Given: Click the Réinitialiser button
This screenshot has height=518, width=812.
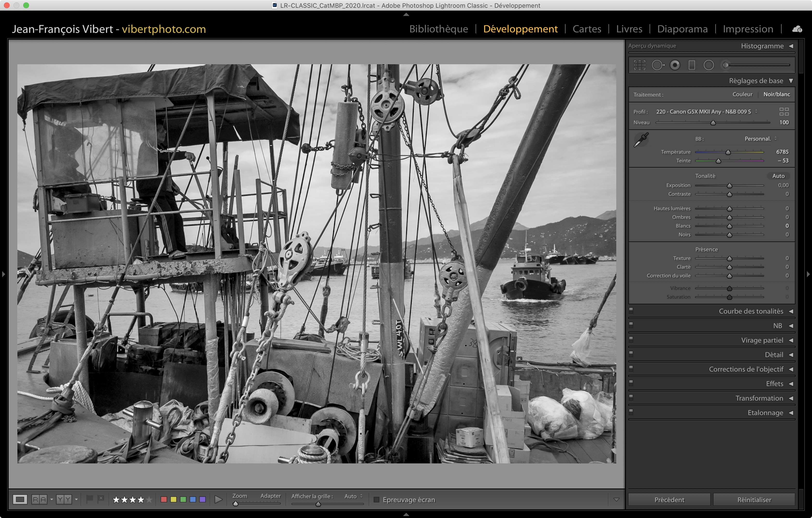Looking at the screenshot, I should click(754, 499).
